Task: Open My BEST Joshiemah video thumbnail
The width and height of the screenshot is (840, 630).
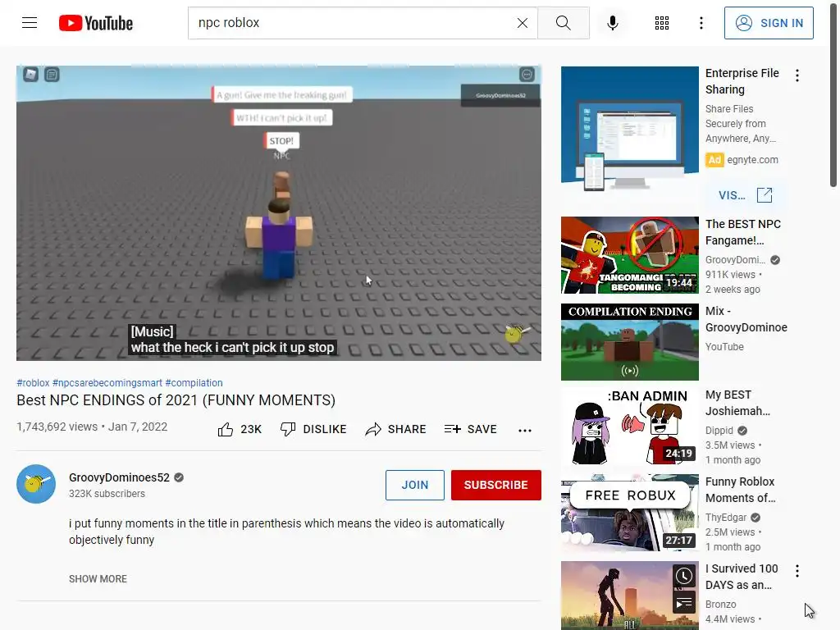Action: point(629,427)
